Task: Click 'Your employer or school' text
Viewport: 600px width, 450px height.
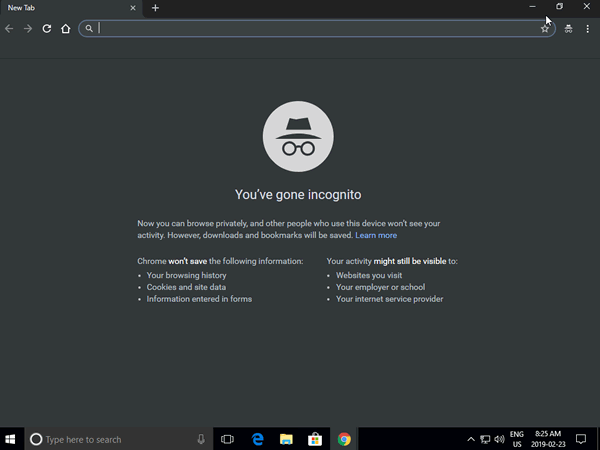Action: (380, 287)
